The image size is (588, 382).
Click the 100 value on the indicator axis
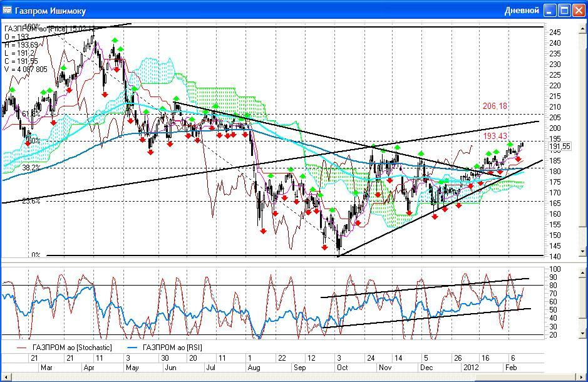tap(555, 269)
